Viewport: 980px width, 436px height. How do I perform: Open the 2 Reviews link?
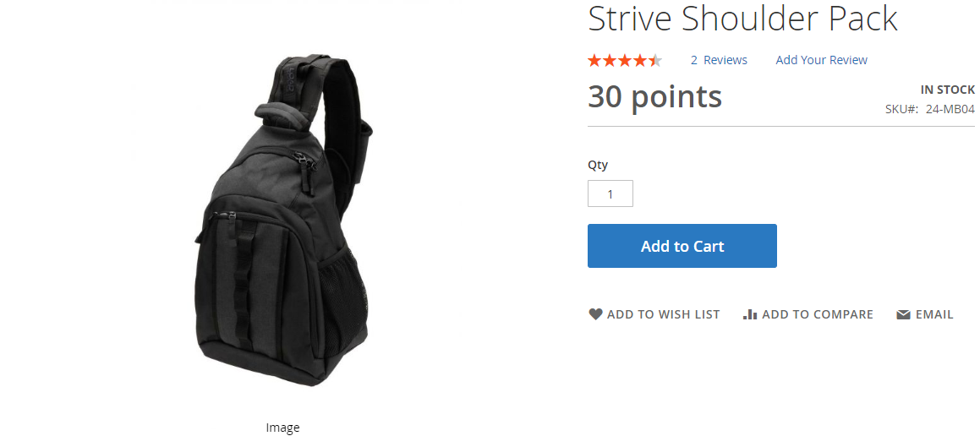coord(719,60)
